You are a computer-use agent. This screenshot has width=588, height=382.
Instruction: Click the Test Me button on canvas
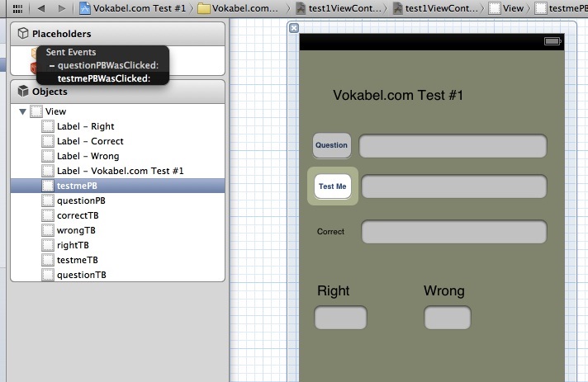[333, 186]
